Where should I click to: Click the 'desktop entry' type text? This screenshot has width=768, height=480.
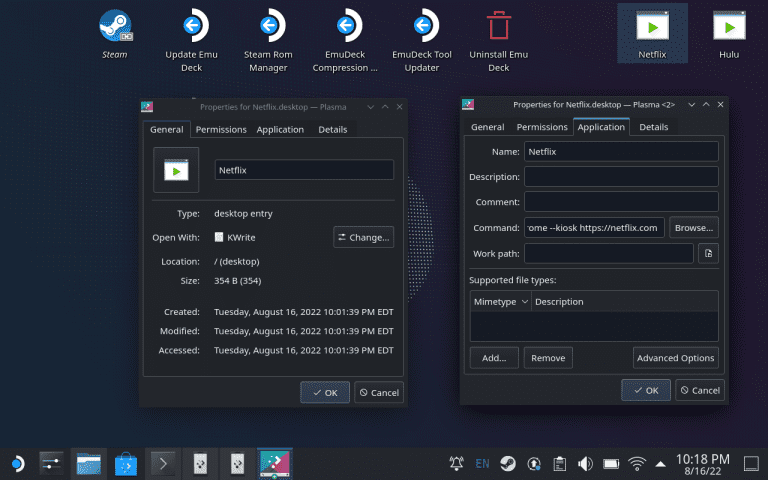243,214
